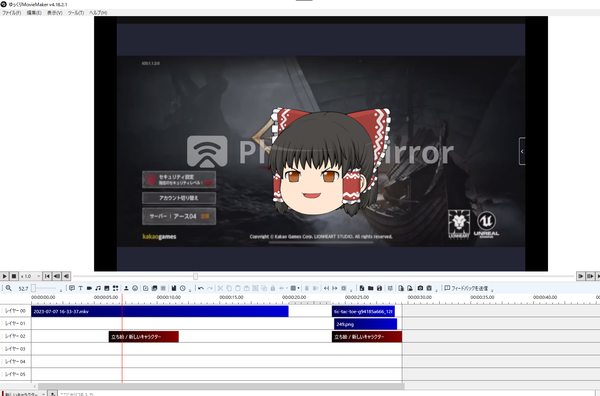
Task: Click the stacked-layers icon in toolbar
Action: pos(154,288)
